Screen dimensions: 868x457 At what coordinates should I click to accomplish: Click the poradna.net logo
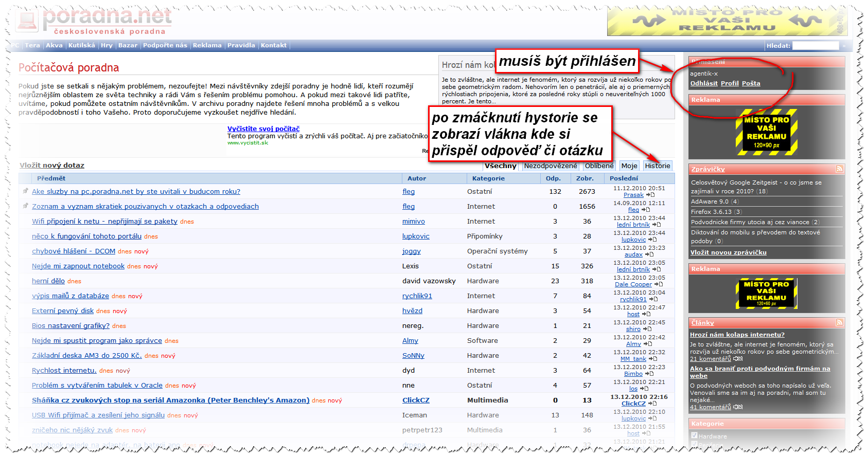coord(95,22)
